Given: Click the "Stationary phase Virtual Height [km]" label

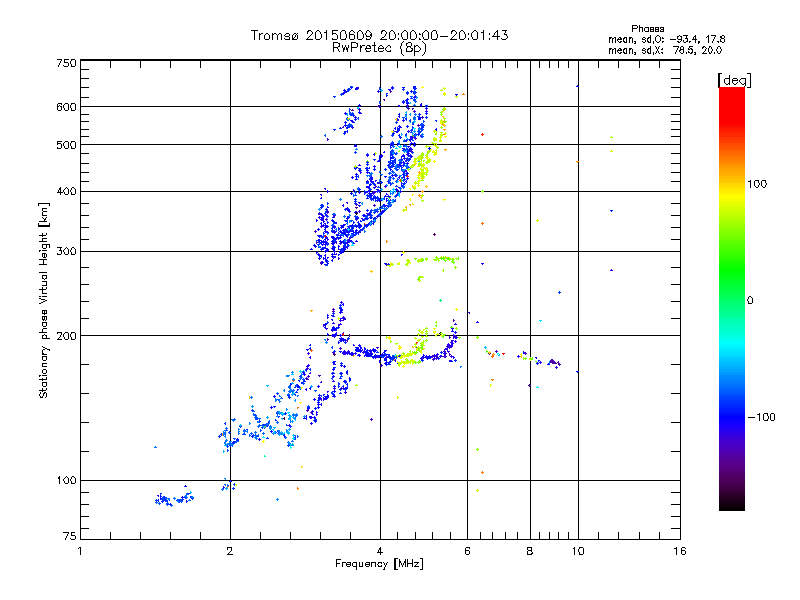Looking at the screenshot, I should [43, 300].
